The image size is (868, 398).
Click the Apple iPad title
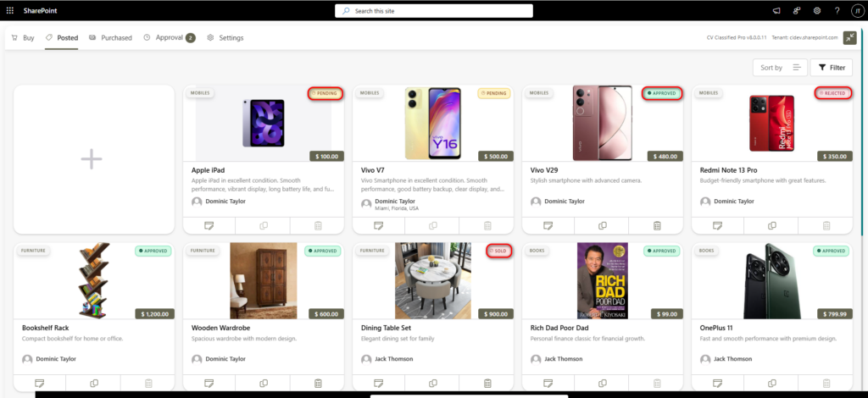pos(209,170)
